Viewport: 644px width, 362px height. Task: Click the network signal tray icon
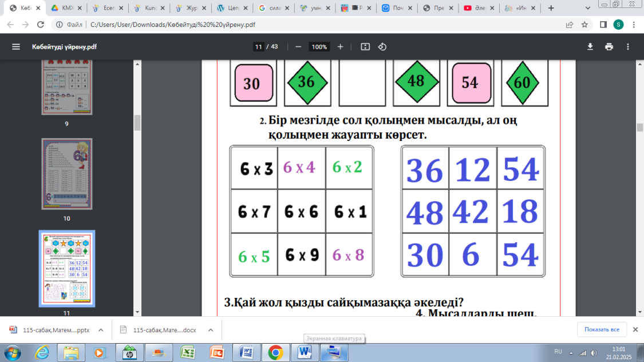pos(582,353)
